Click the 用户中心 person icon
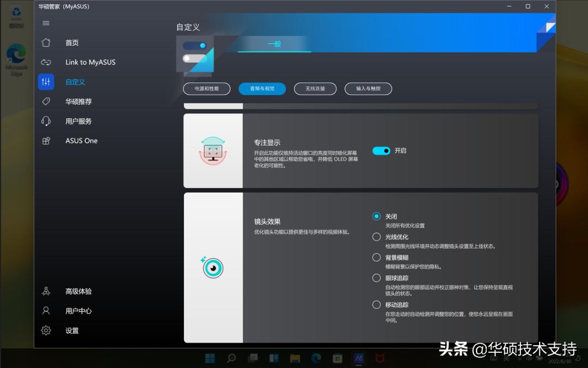Screen dimensions: 588x368 click(x=46, y=311)
